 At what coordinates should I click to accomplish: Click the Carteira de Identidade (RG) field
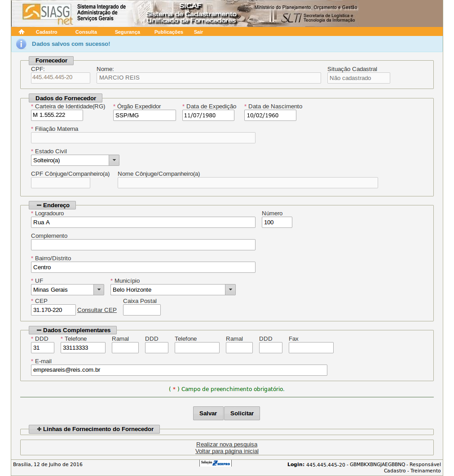(57, 116)
